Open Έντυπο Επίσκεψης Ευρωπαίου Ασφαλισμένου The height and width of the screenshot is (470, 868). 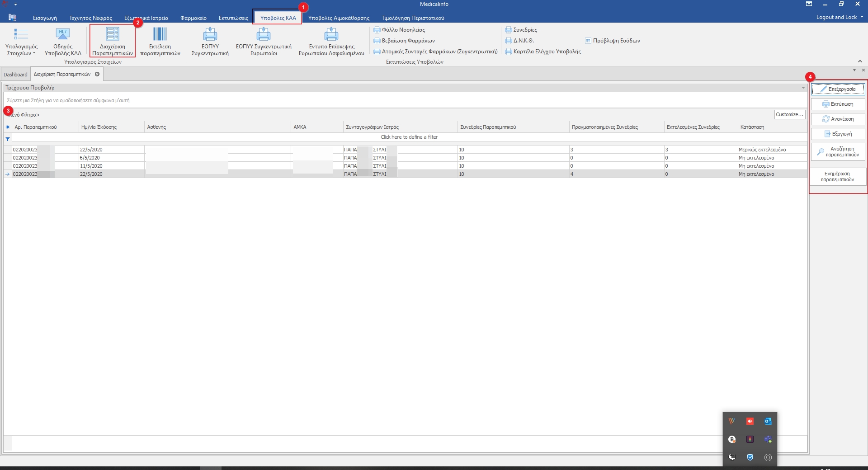point(331,40)
